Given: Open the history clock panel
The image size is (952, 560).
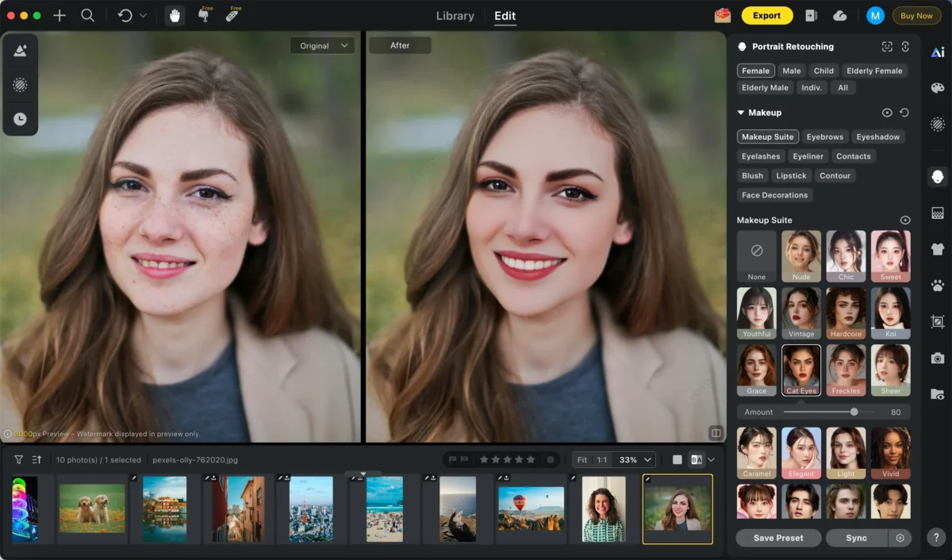Looking at the screenshot, I should point(20,119).
